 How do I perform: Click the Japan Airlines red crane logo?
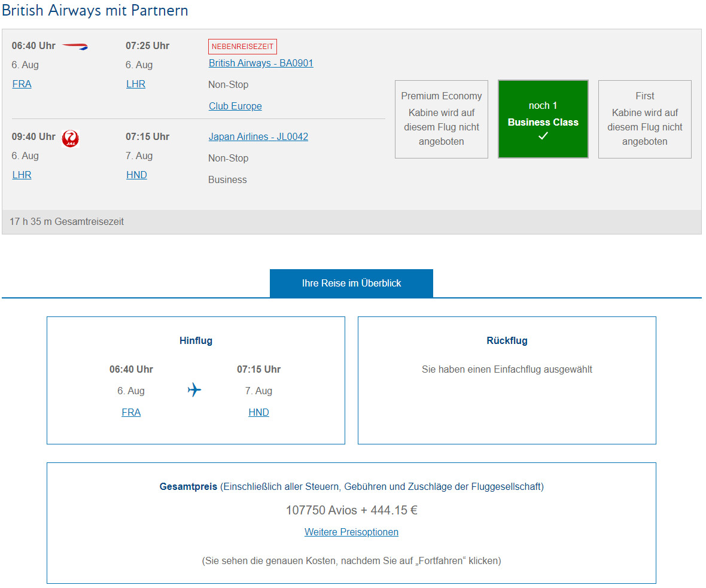70,138
